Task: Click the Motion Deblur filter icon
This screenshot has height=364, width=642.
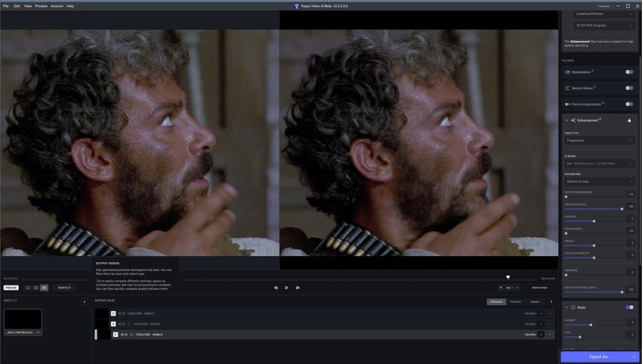Action: [567, 88]
